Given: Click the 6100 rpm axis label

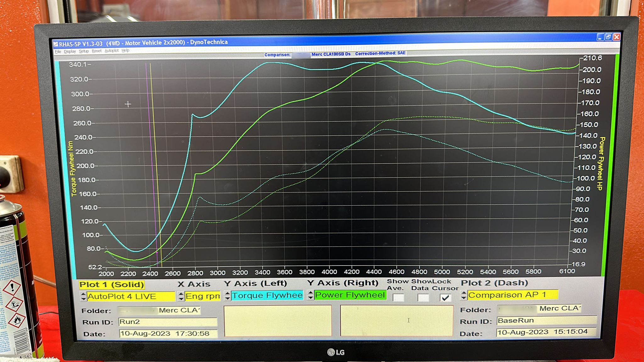Looking at the screenshot, I should (x=567, y=271).
